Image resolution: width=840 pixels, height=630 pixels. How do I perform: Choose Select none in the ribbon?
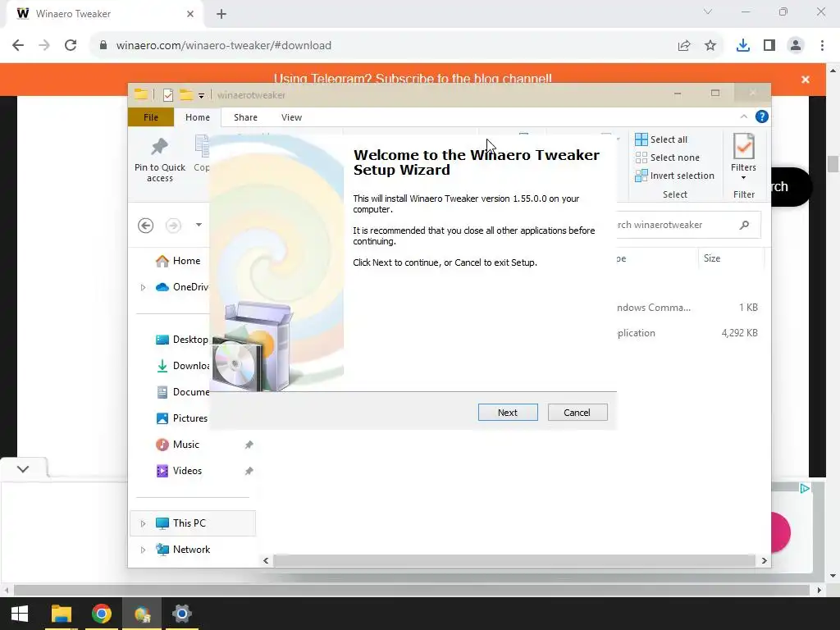pos(667,157)
